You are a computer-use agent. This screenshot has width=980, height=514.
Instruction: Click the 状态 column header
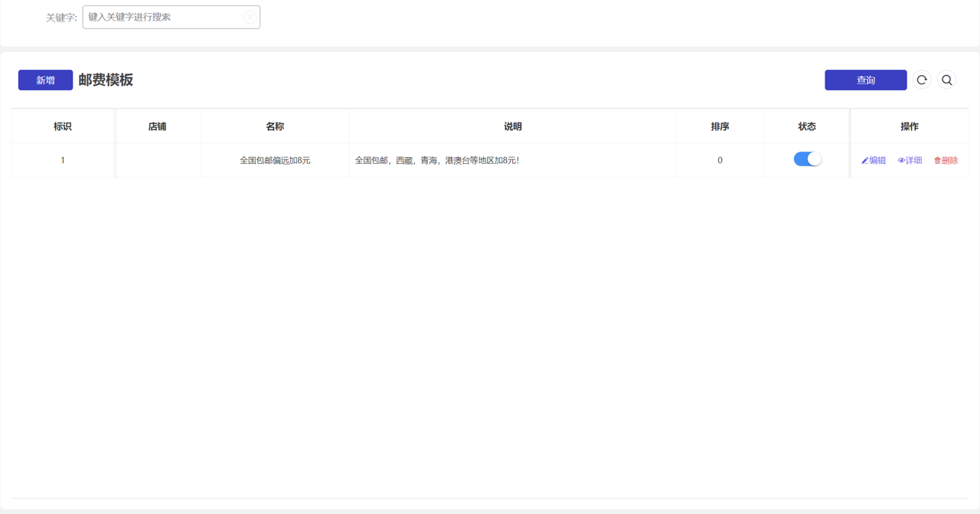pos(807,126)
